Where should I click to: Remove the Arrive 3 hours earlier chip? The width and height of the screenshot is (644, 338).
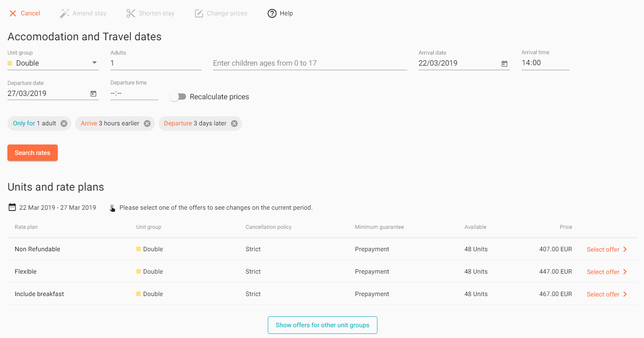147,123
